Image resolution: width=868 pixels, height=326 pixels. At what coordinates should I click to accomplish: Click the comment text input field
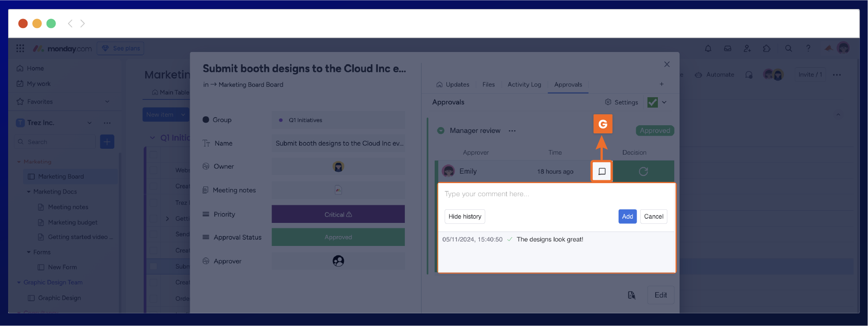556,194
